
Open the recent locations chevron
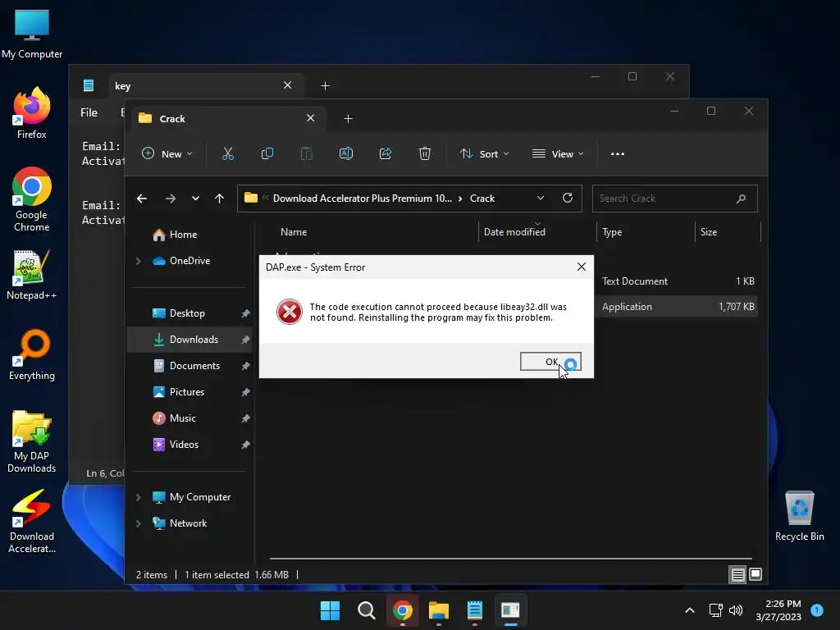tap(195, 199)
